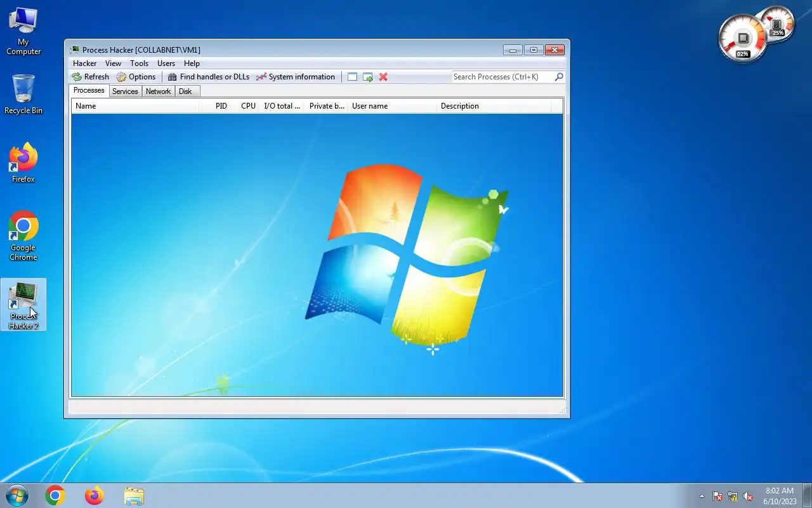Click the red X kill window icon
The width and height of the screenshot is (812, 508).
click(x=383, y=77)
